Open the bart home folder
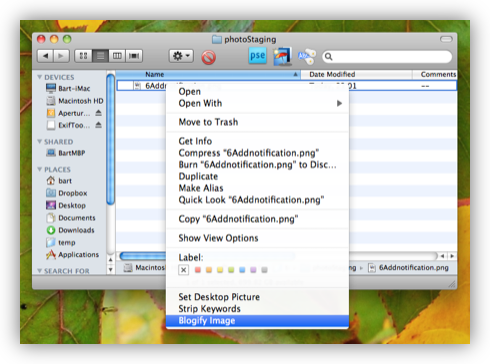 coord(59,181)
